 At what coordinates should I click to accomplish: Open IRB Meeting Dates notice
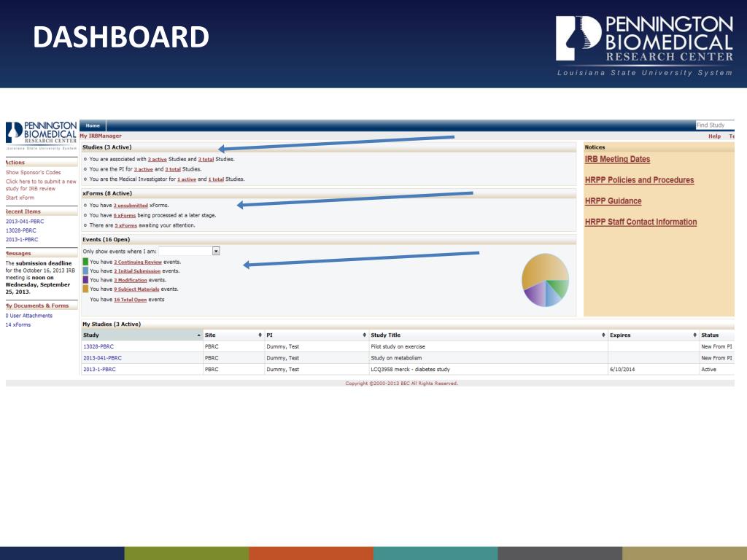point(617,160)
